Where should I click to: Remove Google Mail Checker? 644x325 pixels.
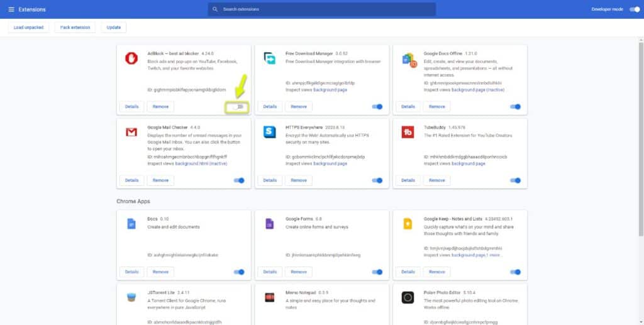(x=160, y=180)
